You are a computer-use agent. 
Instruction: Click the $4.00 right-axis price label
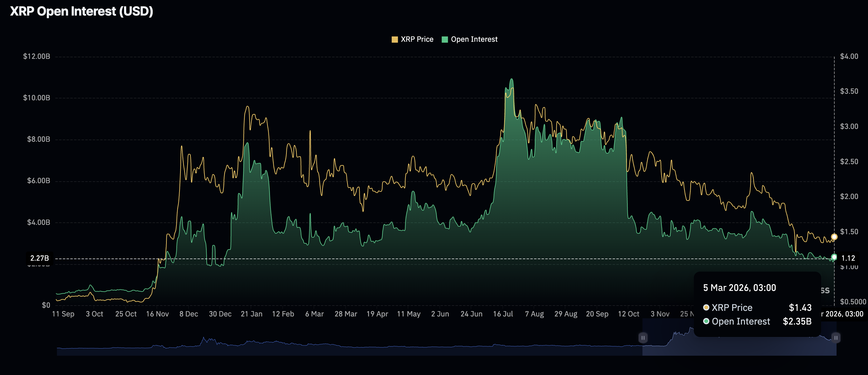click(x=849, y=56)
